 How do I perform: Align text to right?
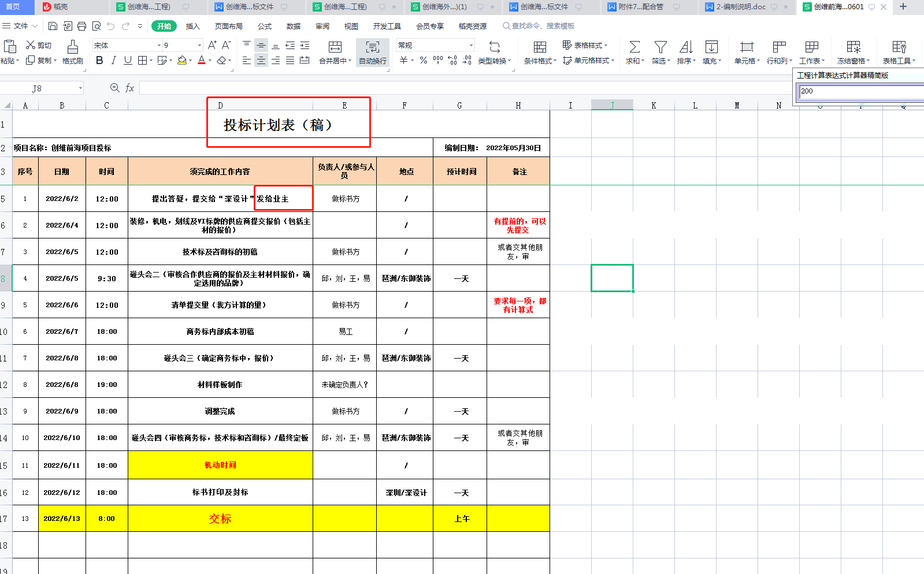point(276,60)
